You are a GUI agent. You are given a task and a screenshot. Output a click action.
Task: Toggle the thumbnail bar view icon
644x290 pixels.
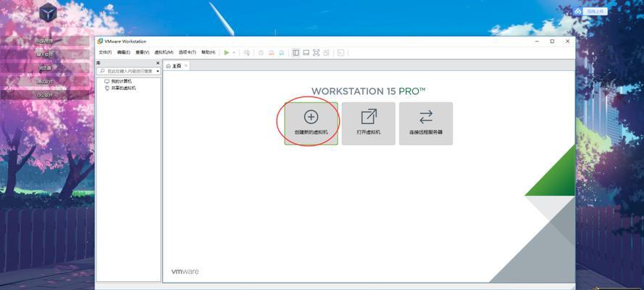[x=306, y=53]
